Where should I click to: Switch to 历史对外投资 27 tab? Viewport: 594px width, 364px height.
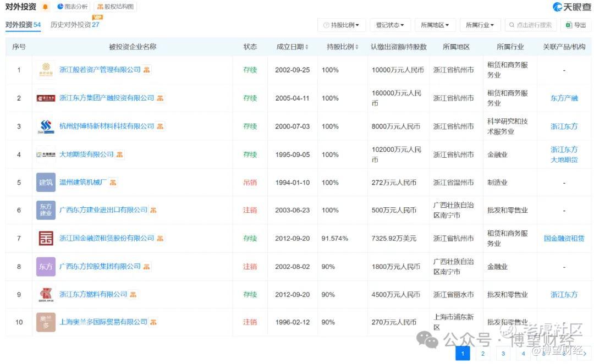(x=75, y=25)
